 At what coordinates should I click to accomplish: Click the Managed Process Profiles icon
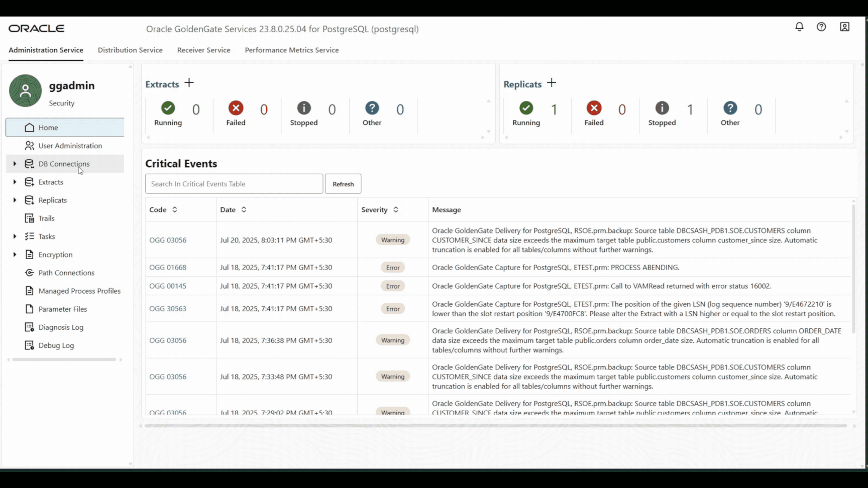[30, 291]
